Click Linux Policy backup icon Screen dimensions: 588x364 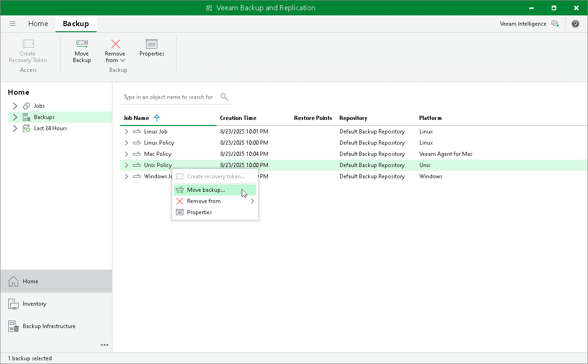coord(137,143)
